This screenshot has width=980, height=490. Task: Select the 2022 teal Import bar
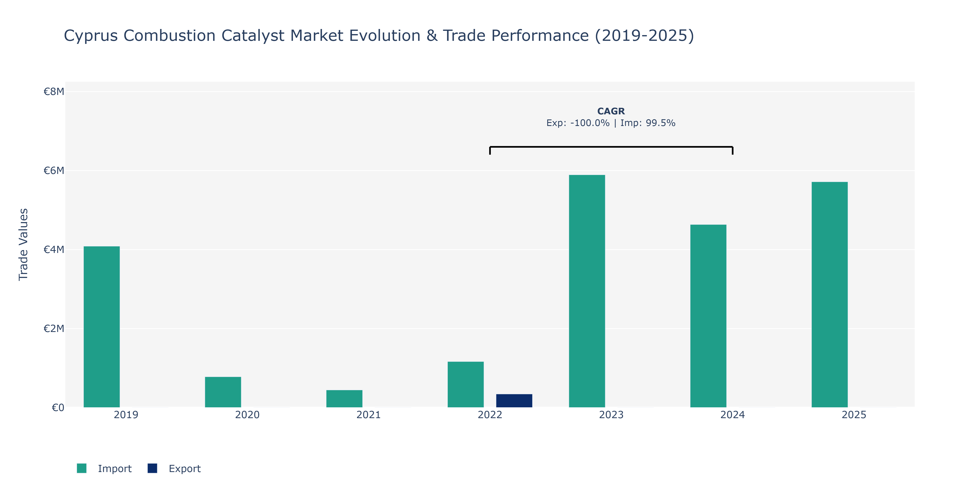click(x=466, y=384)
